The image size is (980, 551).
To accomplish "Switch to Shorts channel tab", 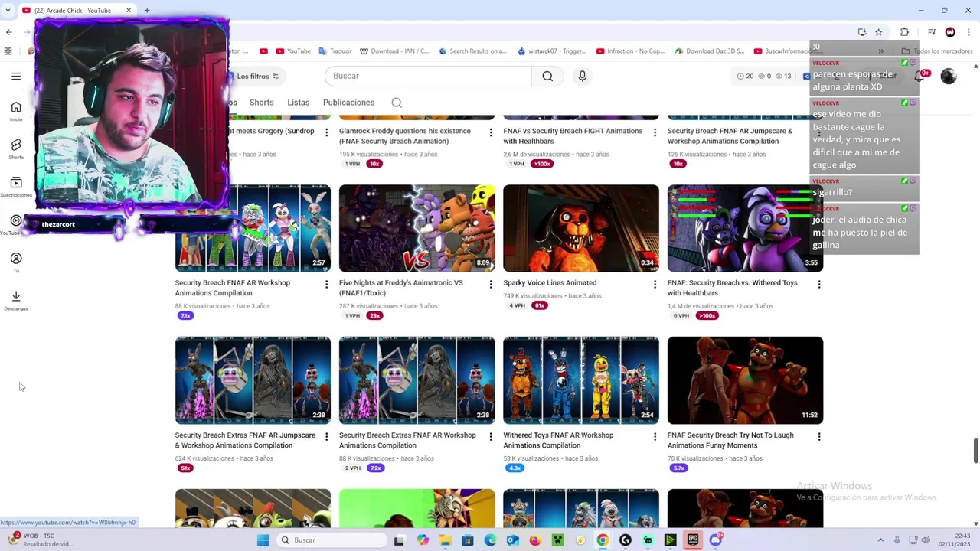I will [x=261, y=103].
